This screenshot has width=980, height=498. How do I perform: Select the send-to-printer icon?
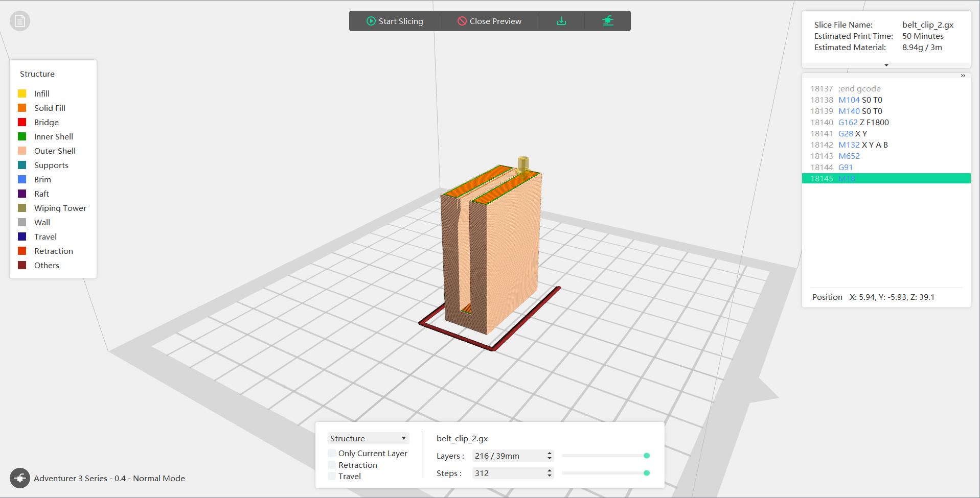point(607,21)
